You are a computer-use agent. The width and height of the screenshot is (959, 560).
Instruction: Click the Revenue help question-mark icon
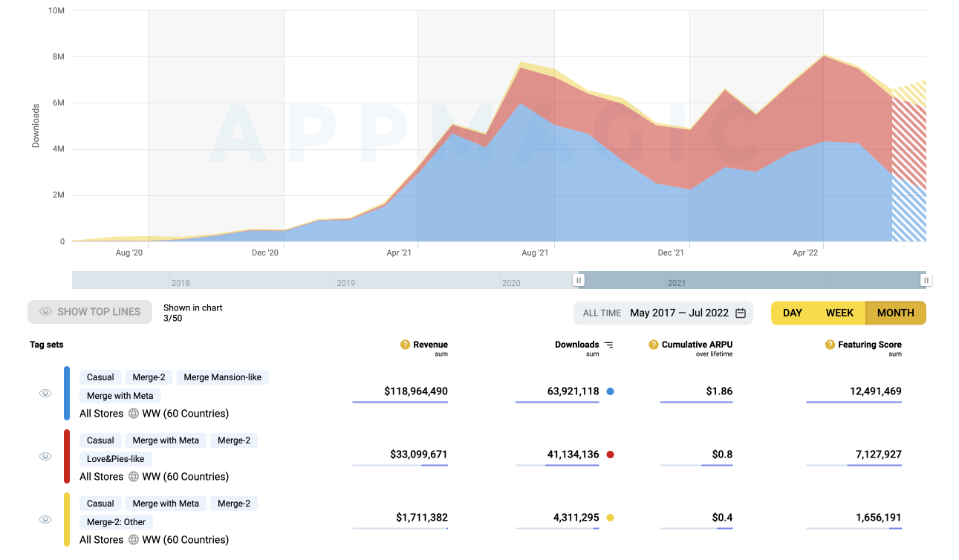pos(405,345)
